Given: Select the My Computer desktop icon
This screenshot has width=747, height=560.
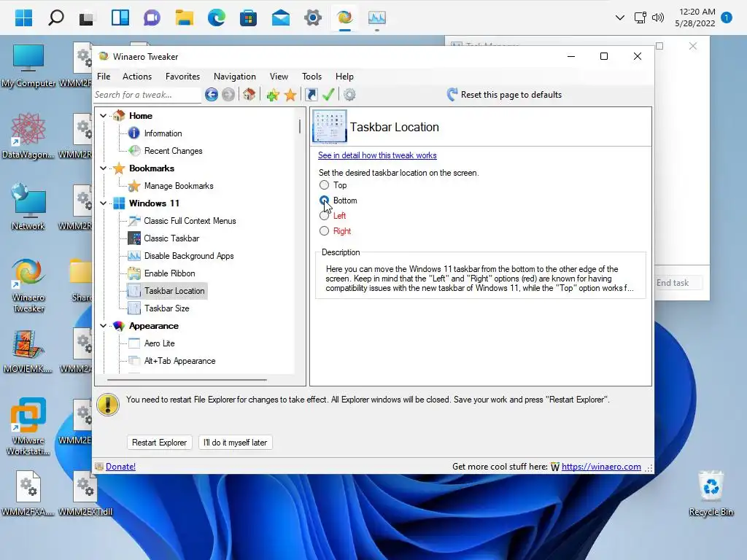Looking at the screenshot, I should tap(28, 65).
